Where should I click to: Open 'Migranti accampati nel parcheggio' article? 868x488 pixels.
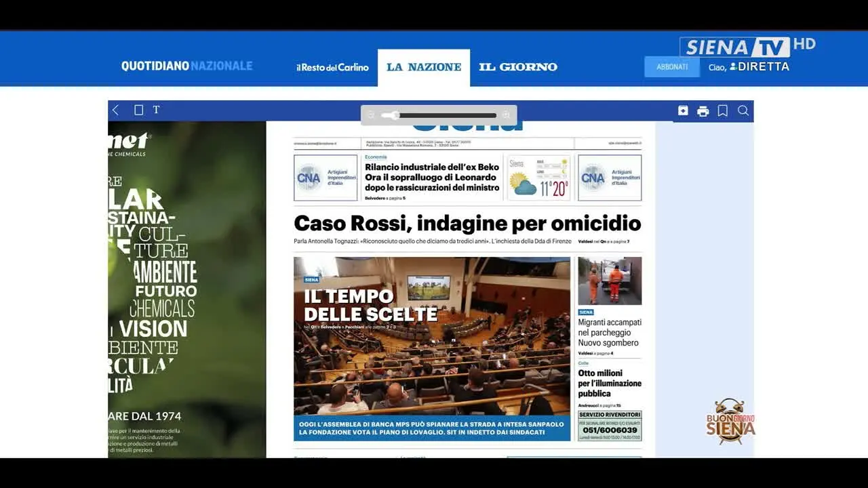[610, 332]
